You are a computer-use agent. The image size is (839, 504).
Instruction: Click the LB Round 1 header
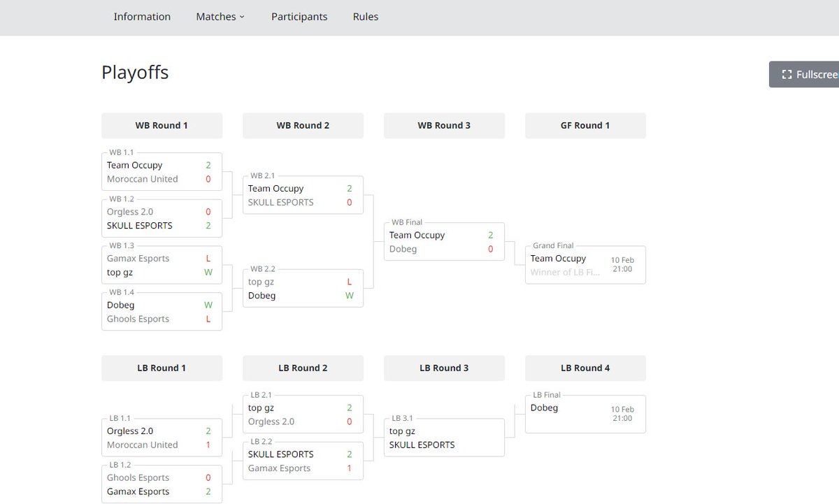coord(162,368)
